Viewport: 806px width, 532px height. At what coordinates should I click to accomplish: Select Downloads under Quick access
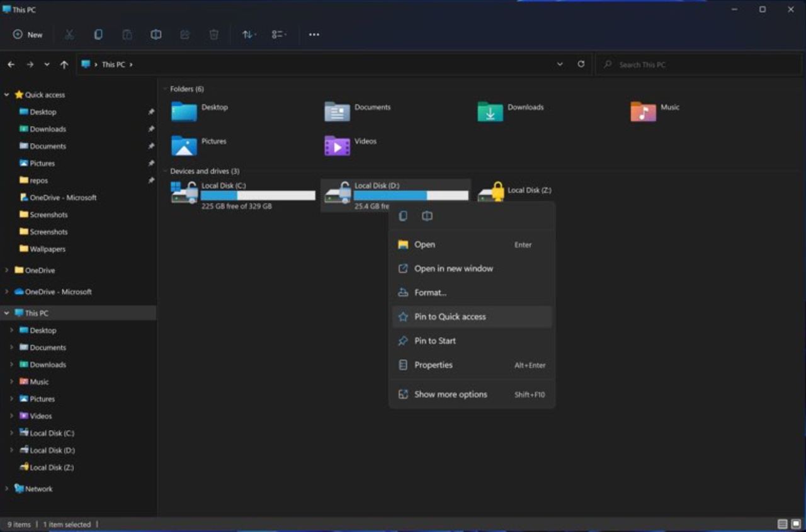pos(48,129)
